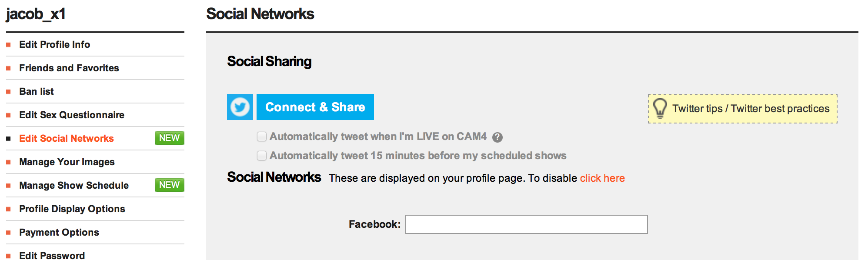Follow the 'click here' disable link

click(x=602, y=178)
